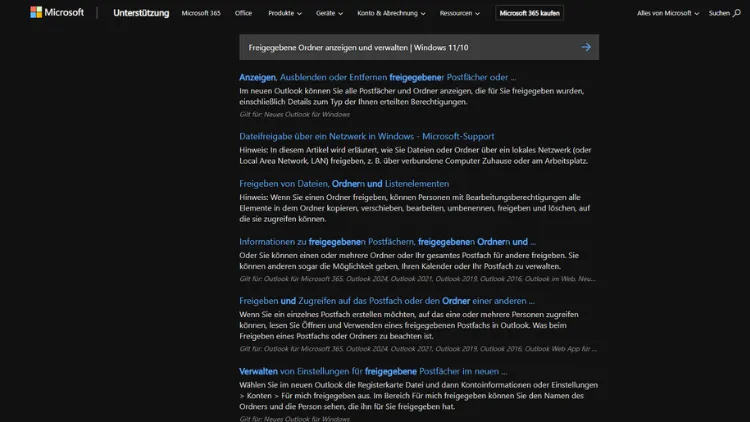Open the Office menu item
Viewport: 750px width, 422px height.
[x=243, y=13]
